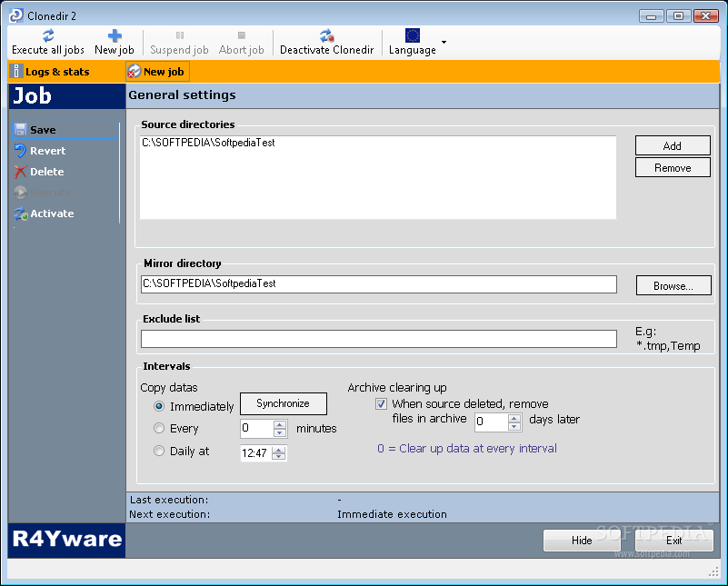Hide the Clonedir window

click(x=582, y=540)
